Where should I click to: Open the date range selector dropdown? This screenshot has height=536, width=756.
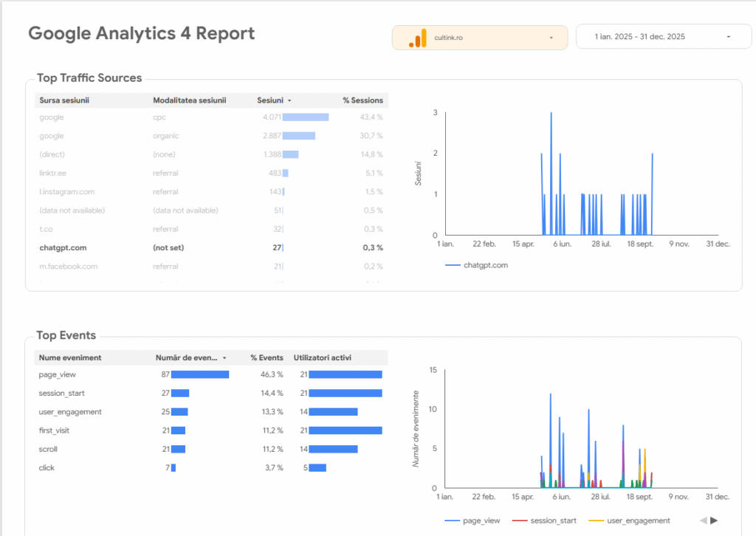point(663,35)
